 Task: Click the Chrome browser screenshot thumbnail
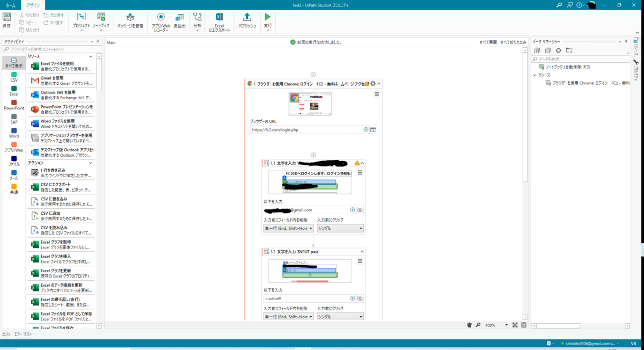pos(310,104)
